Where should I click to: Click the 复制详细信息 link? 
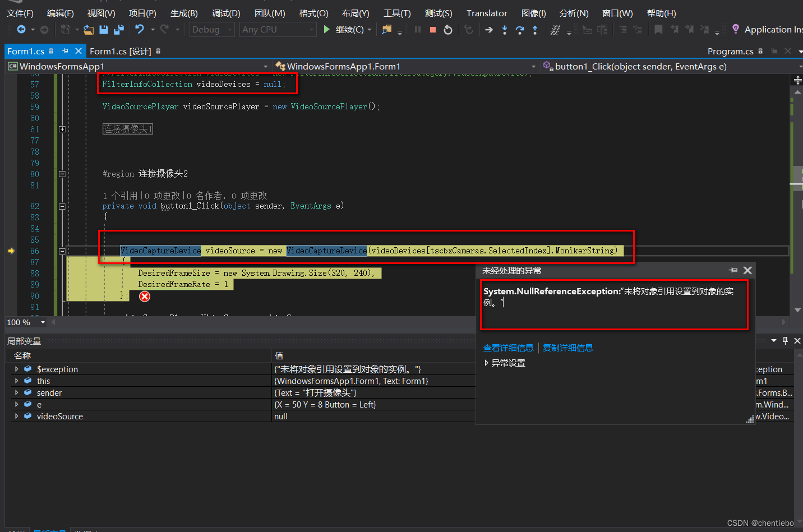pyautogui.click(x=568, y=348)
